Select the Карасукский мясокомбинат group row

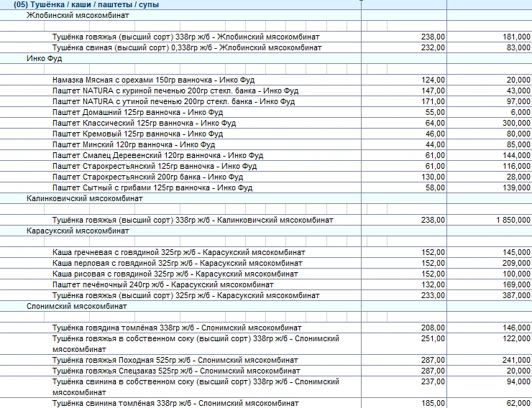coord(78,231)
